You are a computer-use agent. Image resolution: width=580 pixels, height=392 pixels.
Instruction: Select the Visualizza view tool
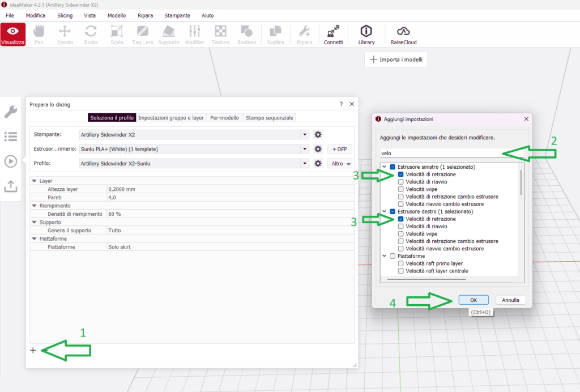coord(13,35)
